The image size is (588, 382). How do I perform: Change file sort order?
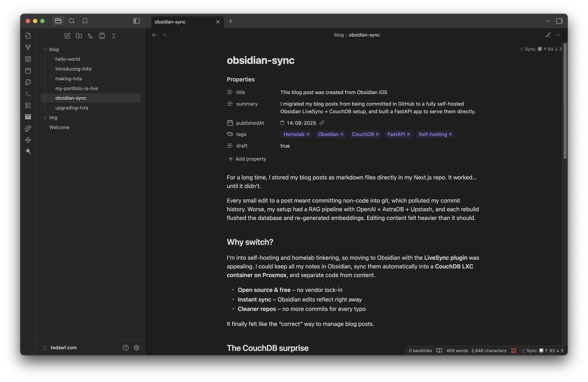click(90, 36)
